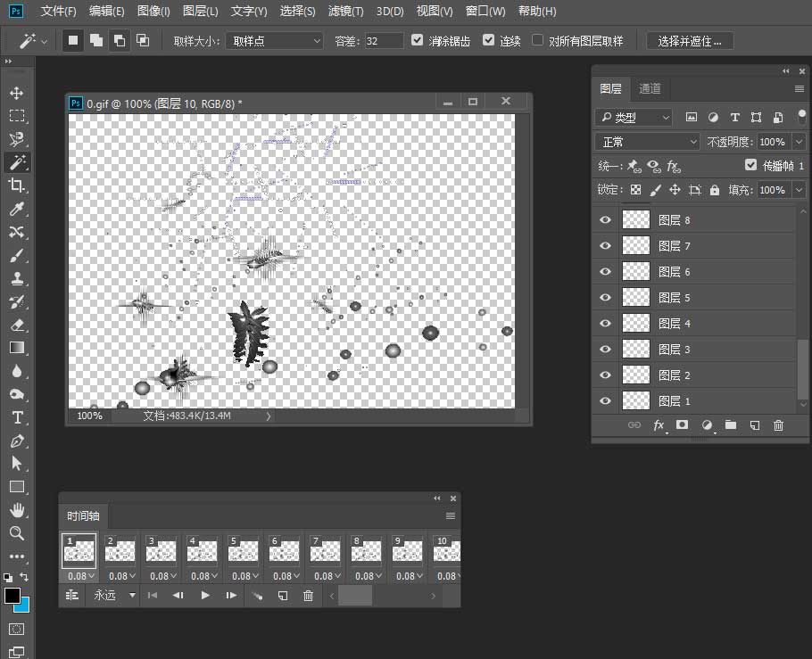Toggle the contiguous checkbox

(x=488, y=40)
